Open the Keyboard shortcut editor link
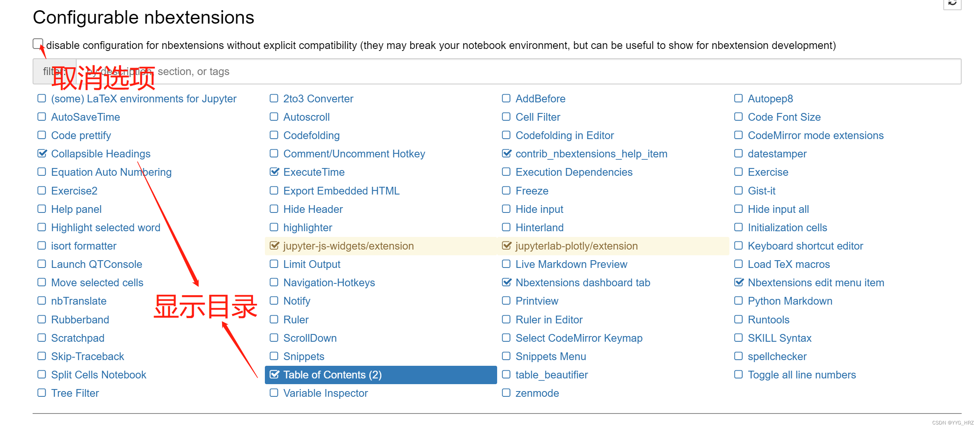980x429 pixels. click(x=805, y=246)
